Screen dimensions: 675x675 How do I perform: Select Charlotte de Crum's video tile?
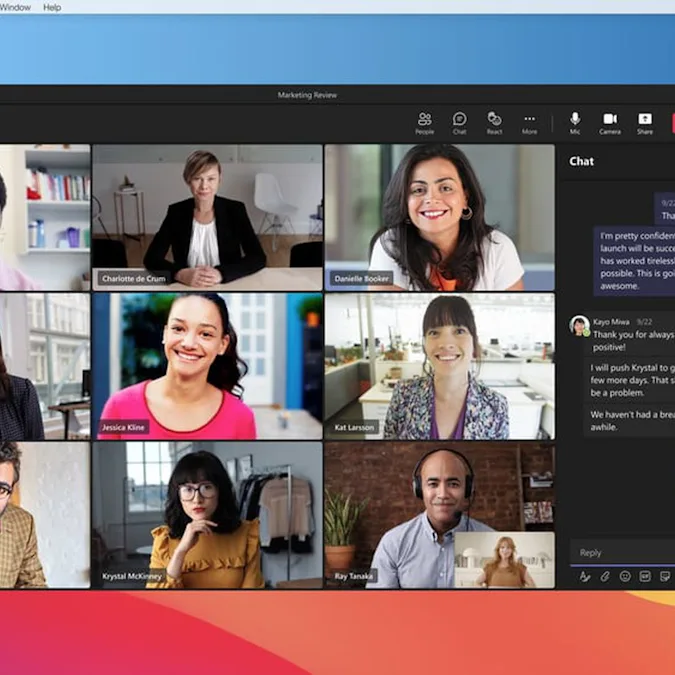207,216
